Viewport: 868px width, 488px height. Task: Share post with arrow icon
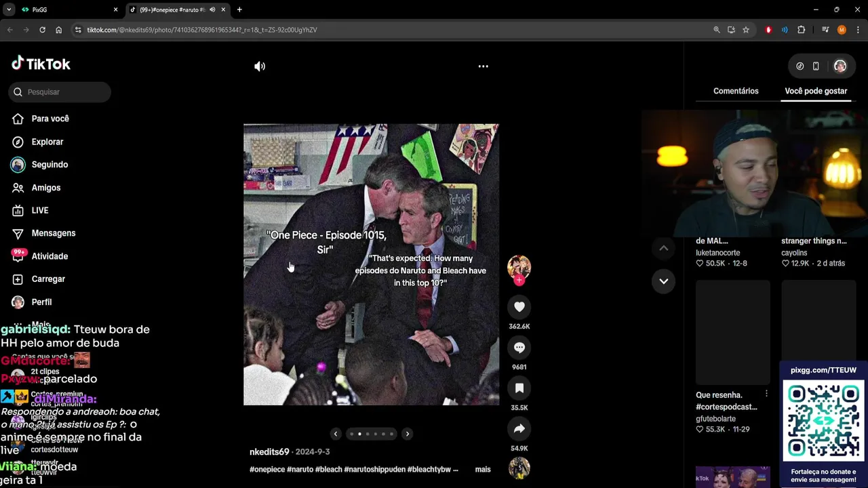pyautogui.click(x=519, y=429)
